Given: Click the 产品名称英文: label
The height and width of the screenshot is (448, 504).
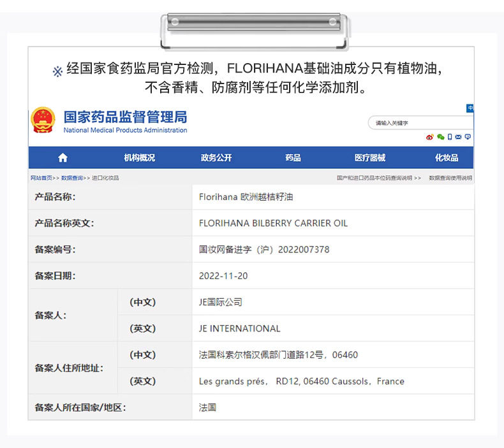Looking at the screenshot, I should tap(64, 223).
